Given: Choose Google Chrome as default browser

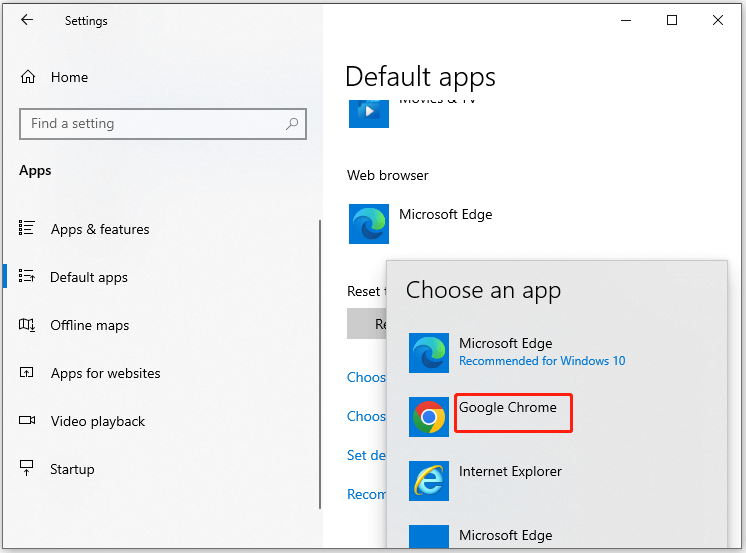Looking at the screenshot, I should tap(507, 408).
